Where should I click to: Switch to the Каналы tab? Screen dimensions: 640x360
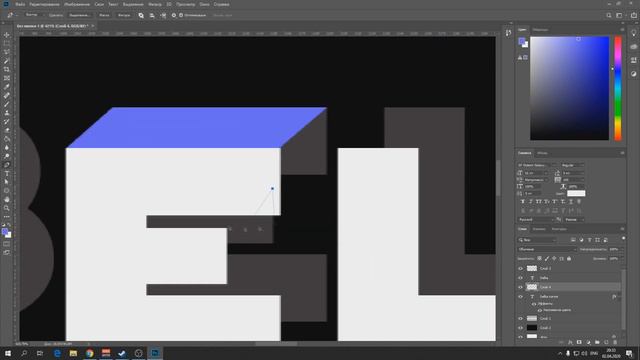[539, 229]
